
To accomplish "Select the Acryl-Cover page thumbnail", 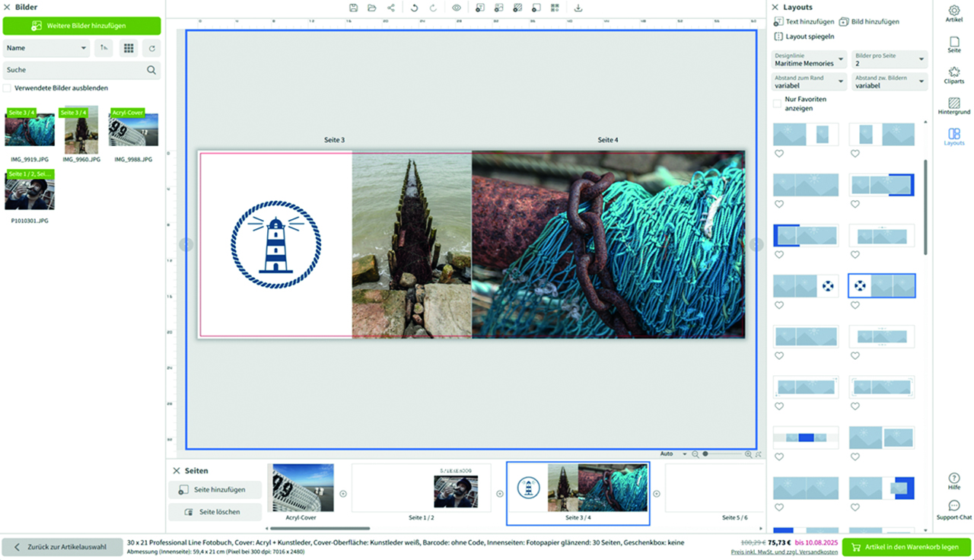I will pos(303,488).
